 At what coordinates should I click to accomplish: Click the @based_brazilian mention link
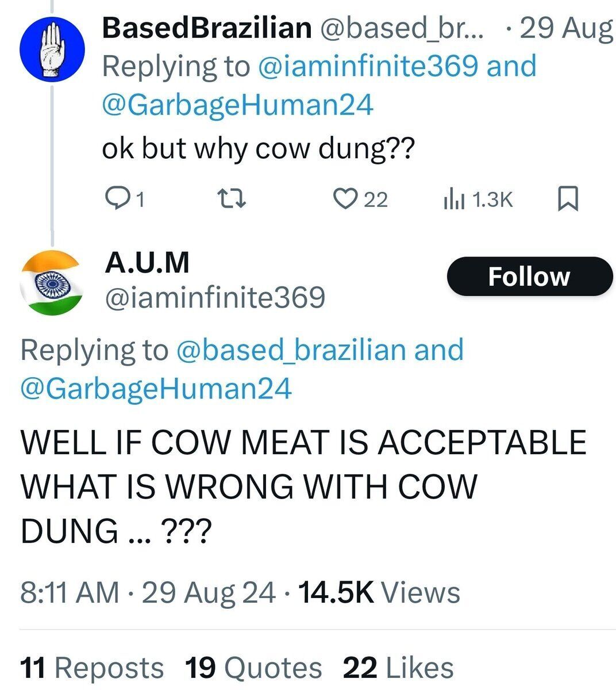(290, 350)
